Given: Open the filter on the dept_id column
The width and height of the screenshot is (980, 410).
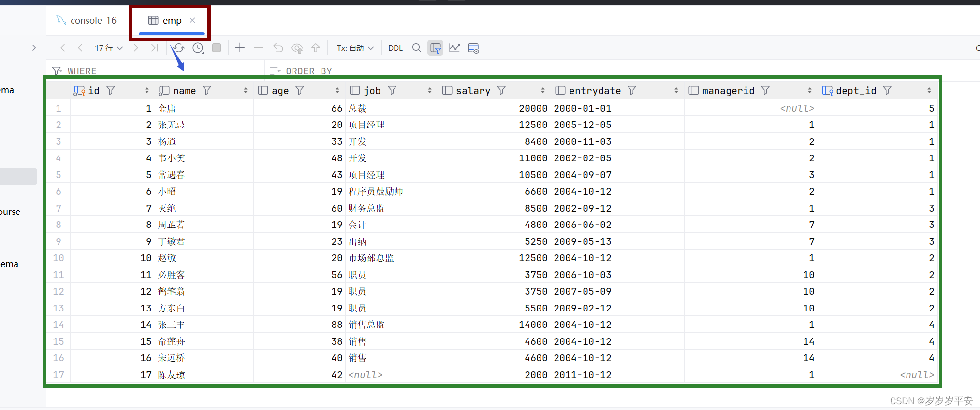Looking at the screenshot, I should click(887, 90).
